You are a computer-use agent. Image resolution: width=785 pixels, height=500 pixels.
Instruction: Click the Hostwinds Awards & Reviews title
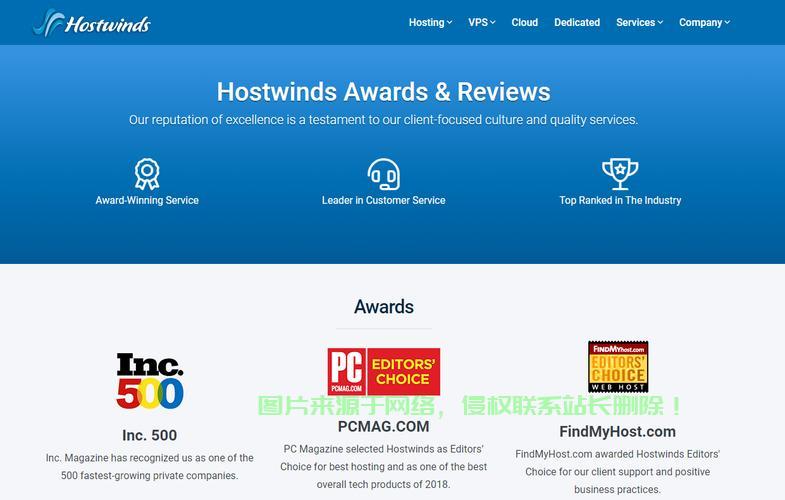tap(383, 92)
